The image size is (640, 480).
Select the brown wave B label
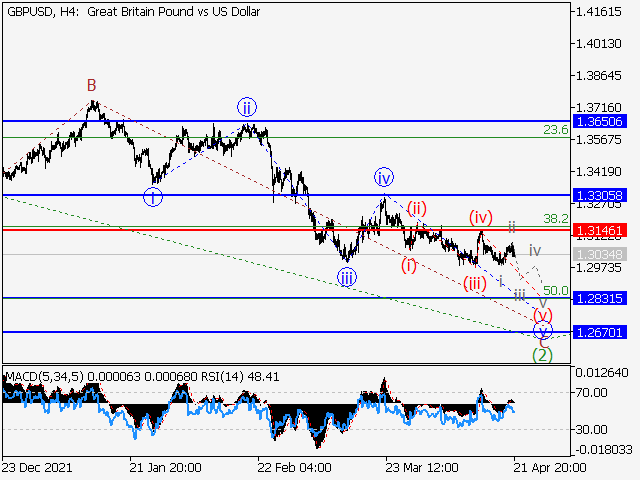pyautogui.click(x=91, y=85)
